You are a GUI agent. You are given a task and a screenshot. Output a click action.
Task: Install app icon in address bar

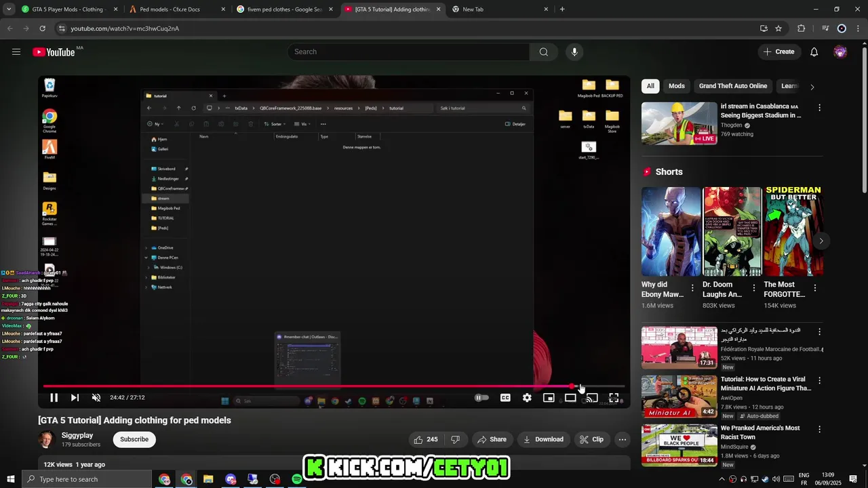point(764,28)
